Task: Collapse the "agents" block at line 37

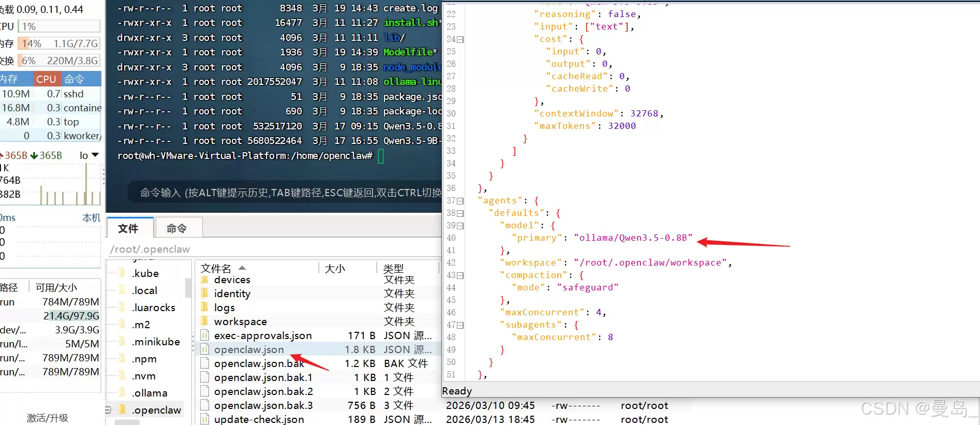Action: [x=461, y=201]
